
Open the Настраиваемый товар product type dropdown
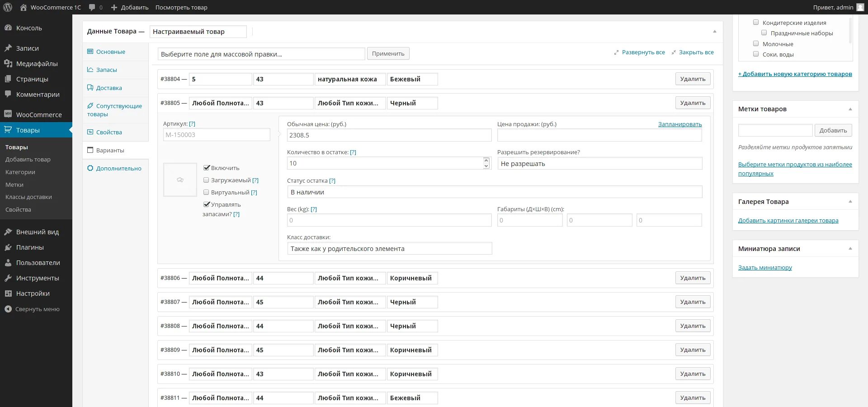point(198,32)
